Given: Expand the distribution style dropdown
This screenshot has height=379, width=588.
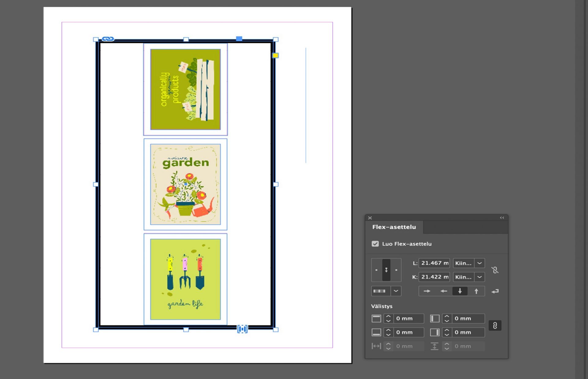Looking at the screenshot, I should pyautogui.click(x=396, y=291).
